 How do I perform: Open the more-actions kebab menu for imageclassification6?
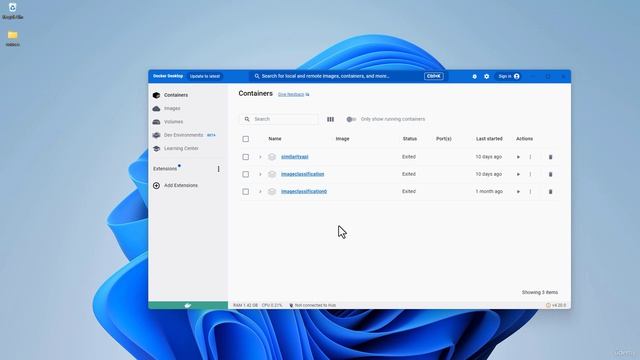[x=530, y=191]
